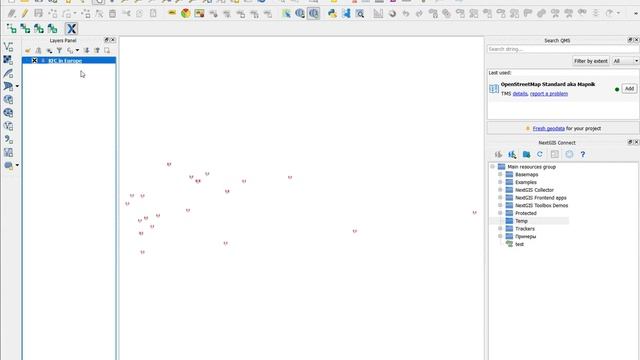Open the All category dropdown in Search QMS
Viewport: 640px width, 360px height.
pyautogui.click(x=625, y=61)
